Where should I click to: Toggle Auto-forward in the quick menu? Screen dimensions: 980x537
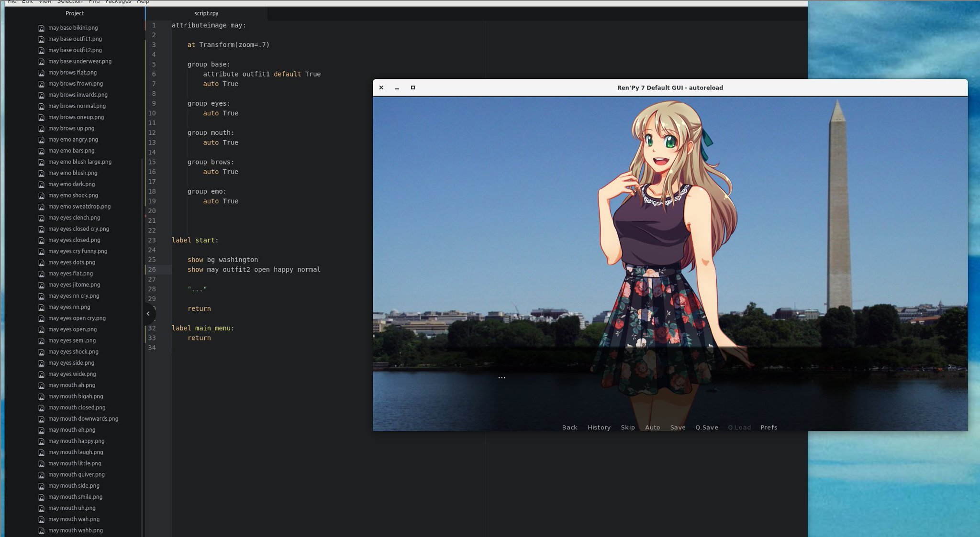(x=652, y=427)
